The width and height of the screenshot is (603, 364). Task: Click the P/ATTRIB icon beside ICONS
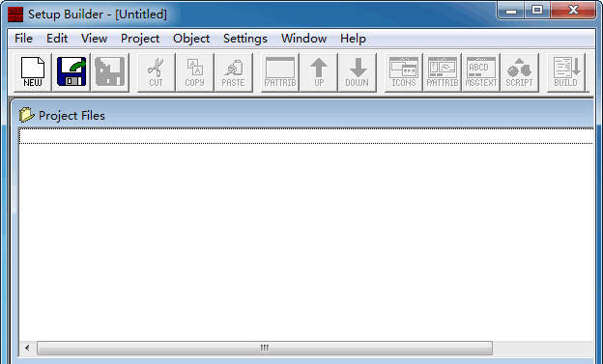[x=443, y=72]
